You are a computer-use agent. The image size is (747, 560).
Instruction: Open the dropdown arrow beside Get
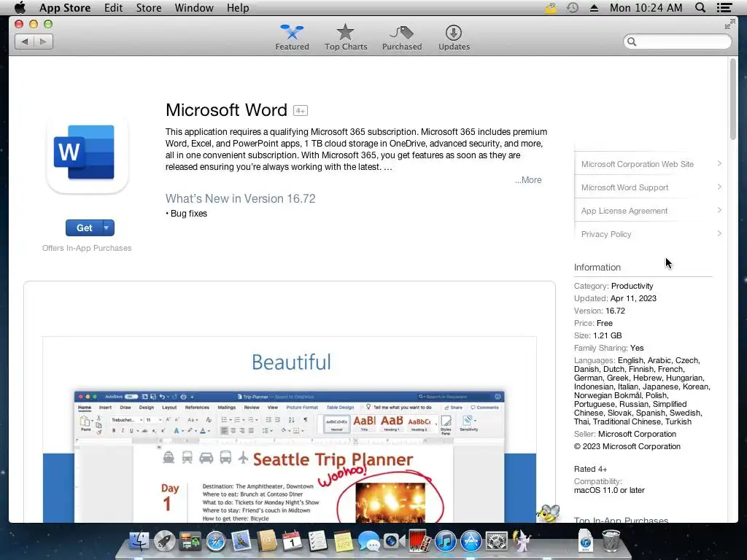pyautogui.click(x=108, y=228)
